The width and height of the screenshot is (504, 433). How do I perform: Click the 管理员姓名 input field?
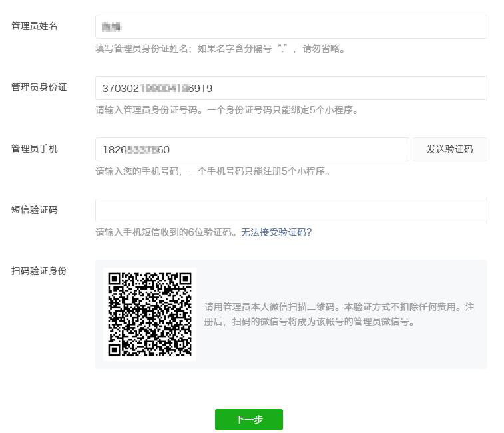coord(291,27)
